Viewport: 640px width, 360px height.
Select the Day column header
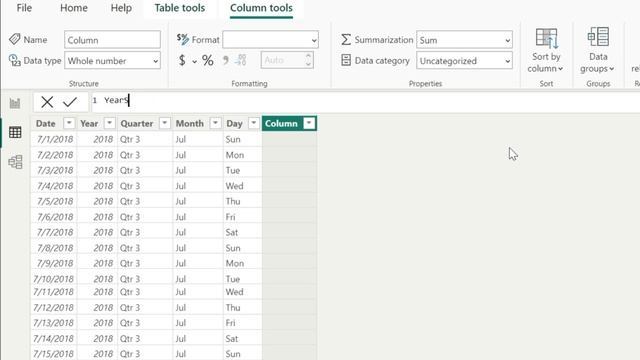point(234,124)
